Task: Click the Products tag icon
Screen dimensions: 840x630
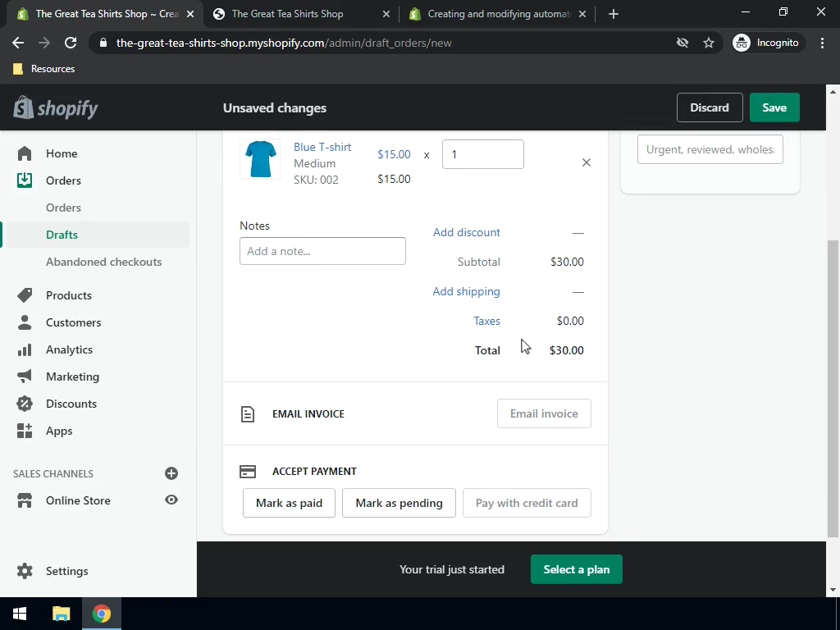Action: [25, 295]
